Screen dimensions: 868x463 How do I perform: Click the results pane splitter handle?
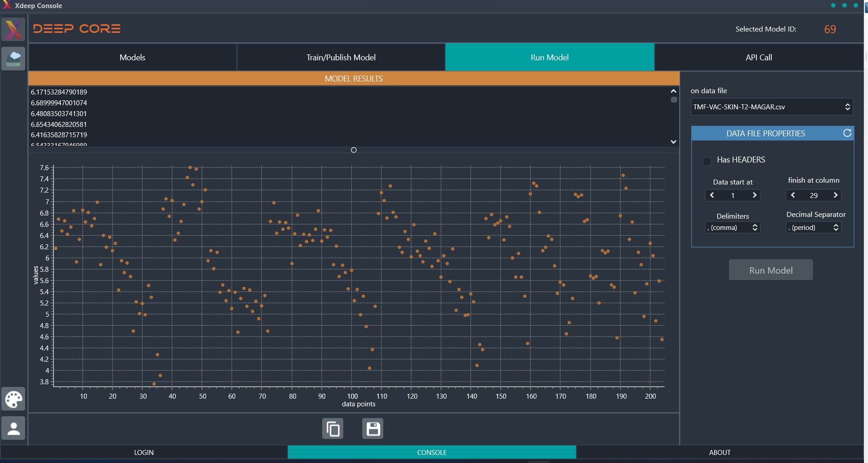coord(354,150)
